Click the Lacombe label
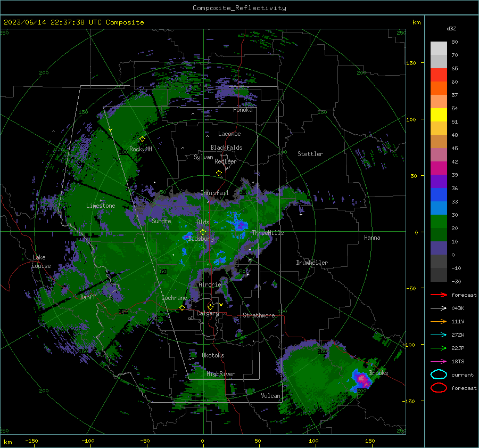This screenshot has width=479, height=448. [229, 134]
